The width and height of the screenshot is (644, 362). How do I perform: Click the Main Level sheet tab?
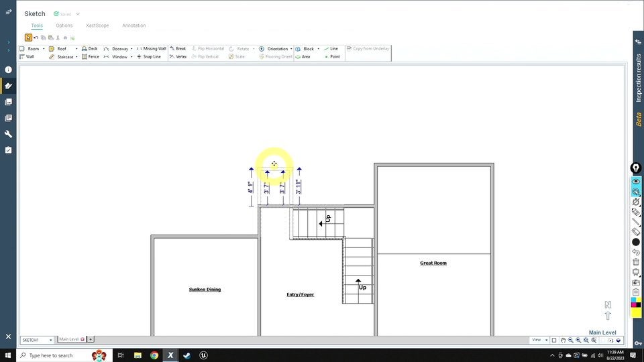pyautogui.click(x=69, y=339)
